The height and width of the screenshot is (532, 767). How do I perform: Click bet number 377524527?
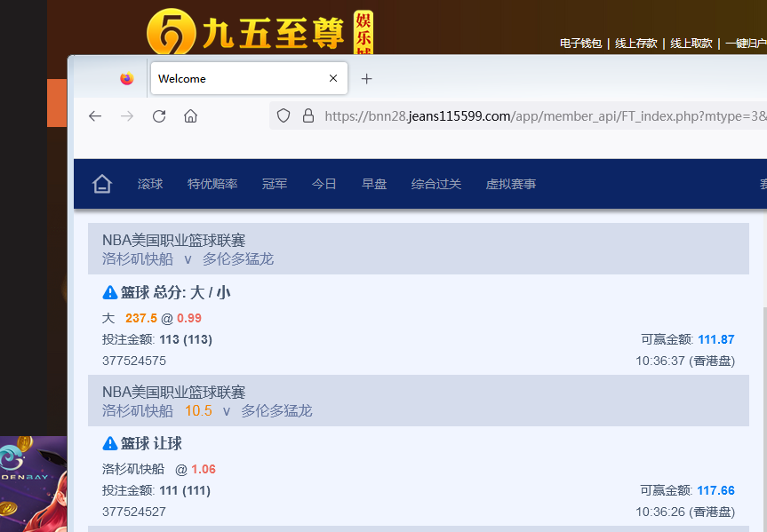pyautogui.click(x=134, y=512)
